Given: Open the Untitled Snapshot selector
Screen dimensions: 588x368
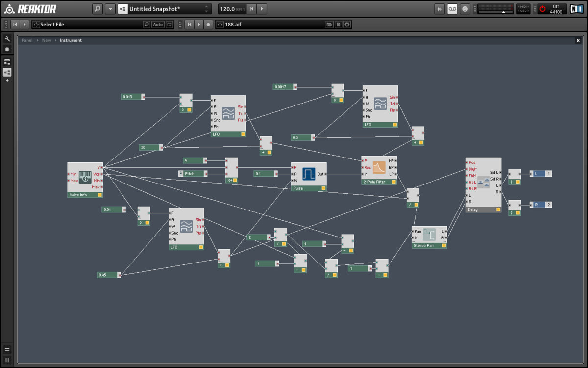Looking at the screenshot, I should 164,9.
